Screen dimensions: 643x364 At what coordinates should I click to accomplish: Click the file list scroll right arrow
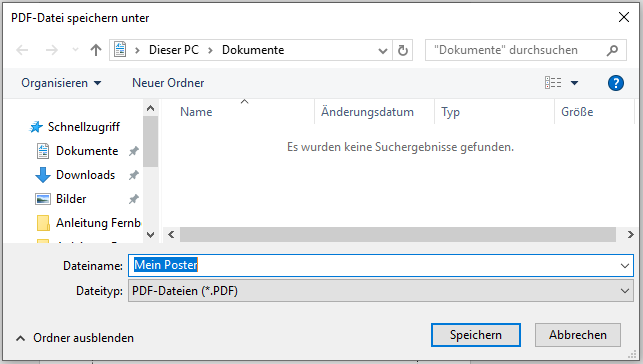click(x=630, y=234)
